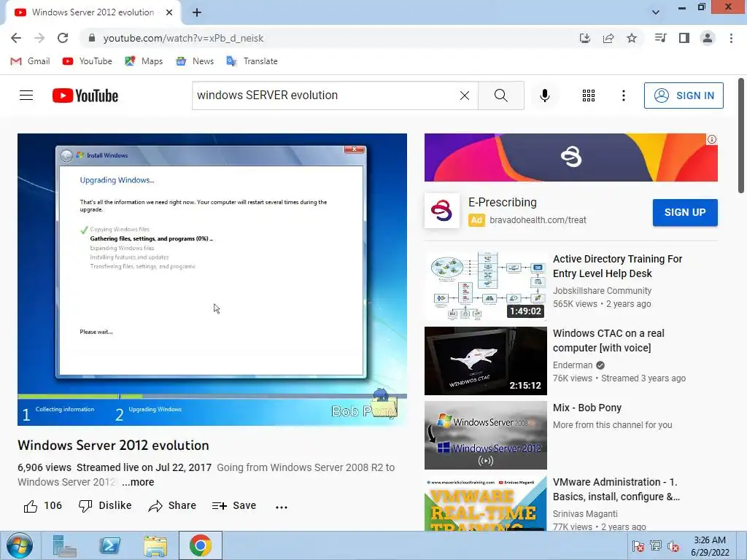The image size is (747, 560).
Task: Click the video player area
Action: [x=212, y=279]
